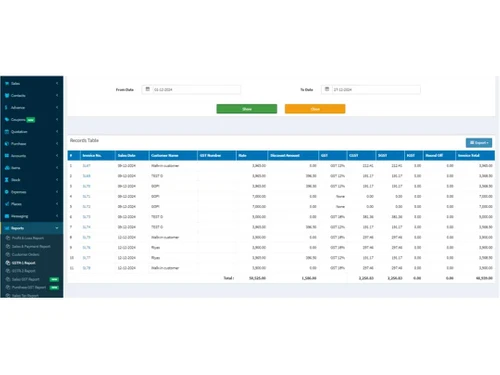The image size is (500, 375).
Task: Expand the Contacts menu chevron
Action: (x=57, y=95)
